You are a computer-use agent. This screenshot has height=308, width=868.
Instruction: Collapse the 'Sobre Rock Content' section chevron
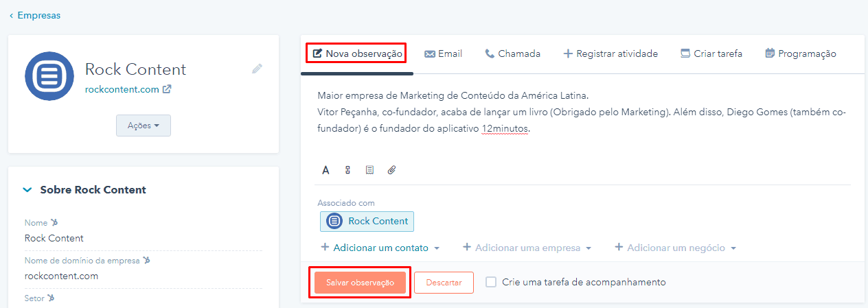click(27, 190)
